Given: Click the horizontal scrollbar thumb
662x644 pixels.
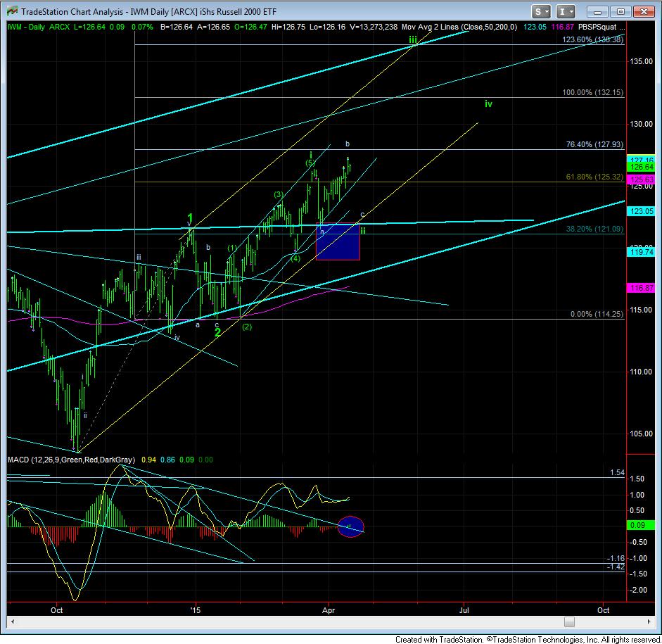Looking at the screenshot, I should (569, 621).
